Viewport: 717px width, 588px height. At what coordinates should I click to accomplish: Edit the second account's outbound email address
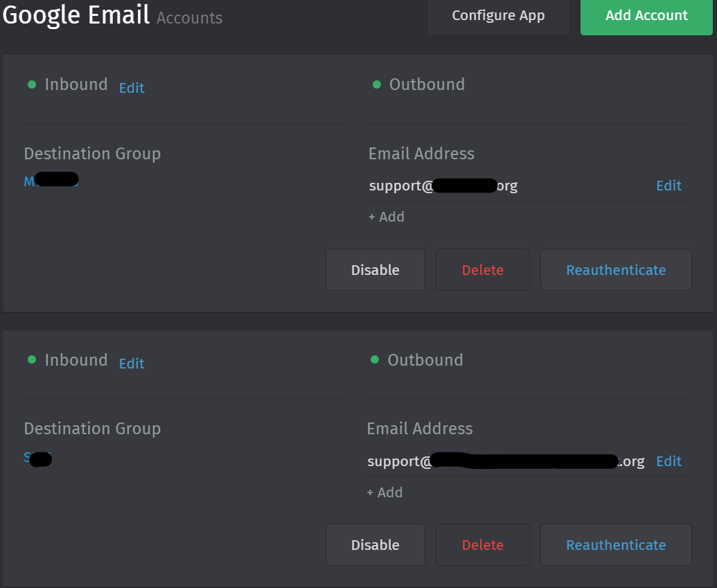click(669, 461)
